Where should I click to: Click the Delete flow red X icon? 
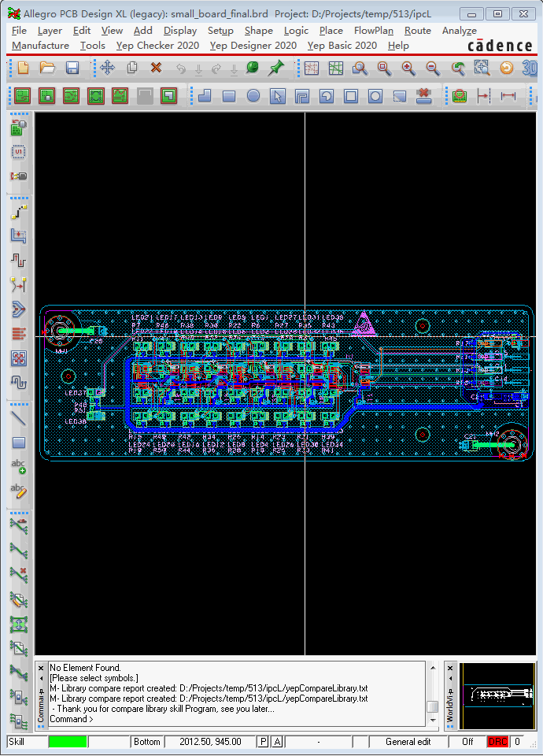tap(19, 575)
